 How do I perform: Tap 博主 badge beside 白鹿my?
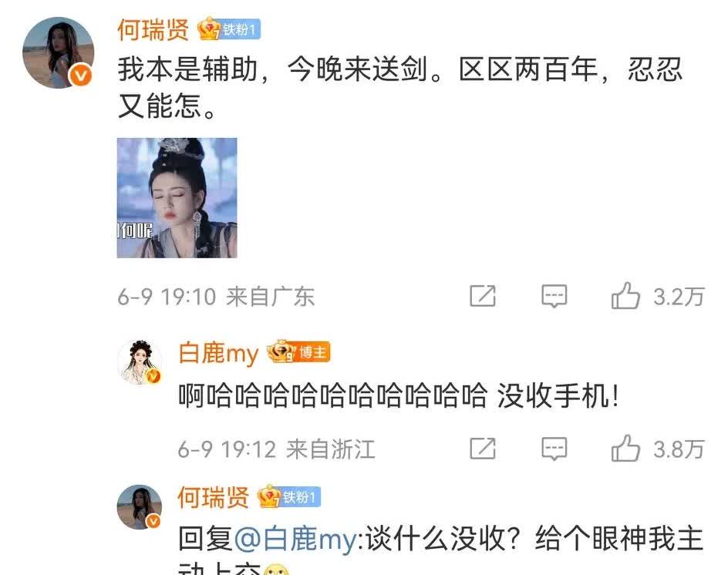(298, 352)
